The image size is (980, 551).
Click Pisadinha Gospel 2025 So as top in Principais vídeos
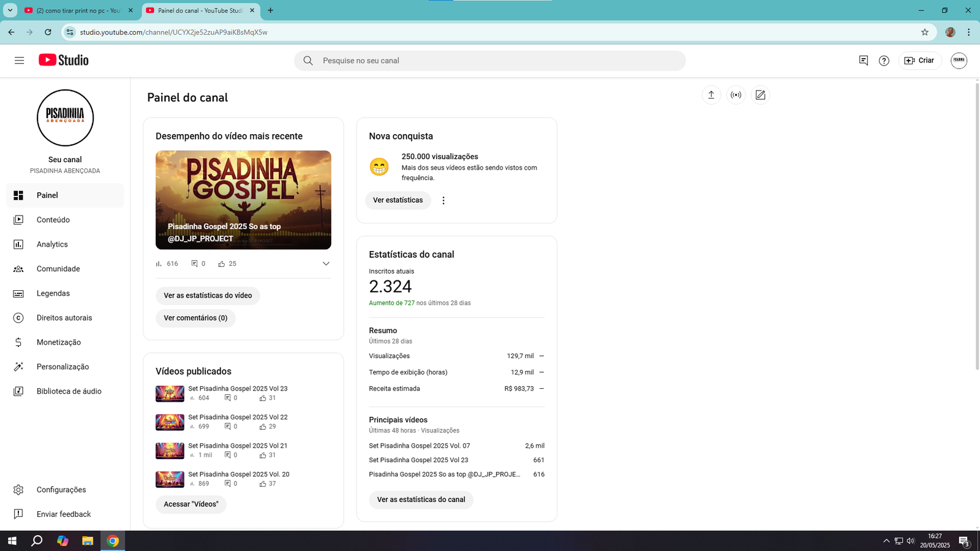tap(445, 474)
